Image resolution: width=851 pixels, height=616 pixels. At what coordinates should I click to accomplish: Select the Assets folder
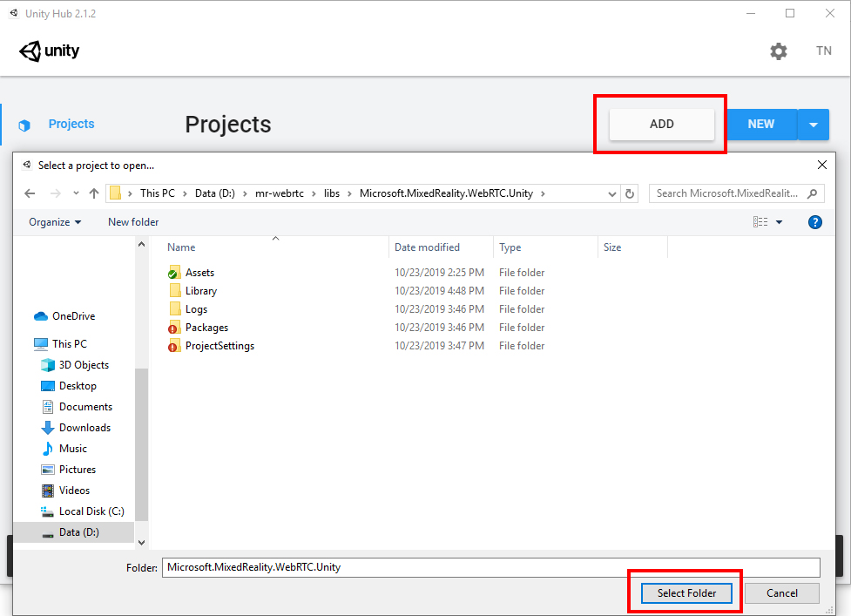199,273
